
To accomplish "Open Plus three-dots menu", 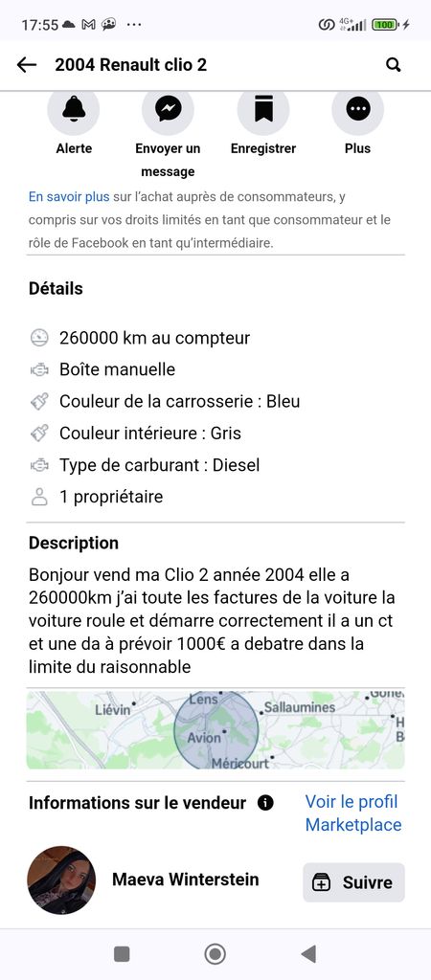I will pyautogui.click(x=358, y=109).
